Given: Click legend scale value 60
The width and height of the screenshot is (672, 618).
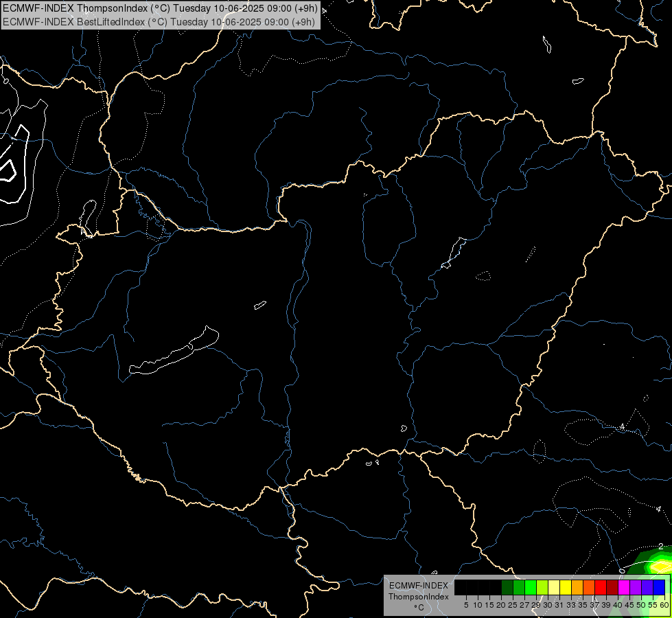Looking at the screenshot, I should pyautogui.click(x=664, y=605).
